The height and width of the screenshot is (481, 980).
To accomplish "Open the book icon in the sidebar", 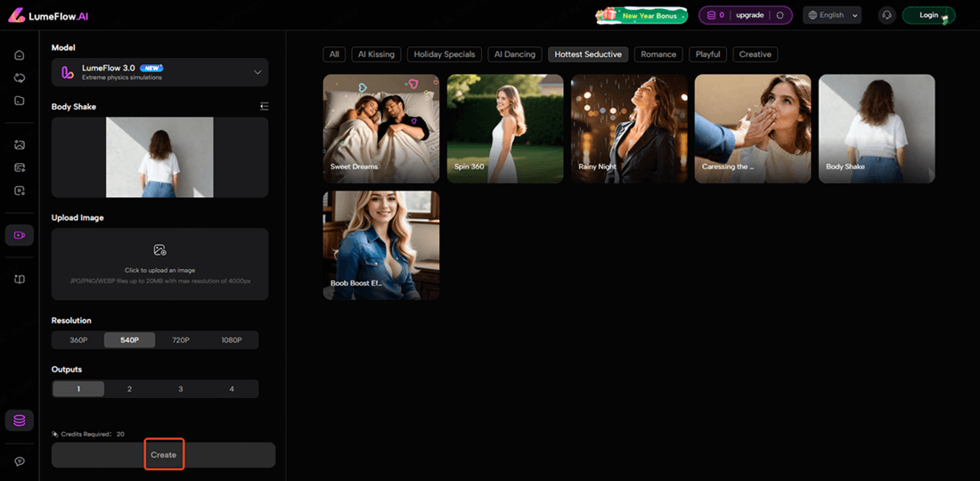I will pyautogui.click(x=20, y=279).
